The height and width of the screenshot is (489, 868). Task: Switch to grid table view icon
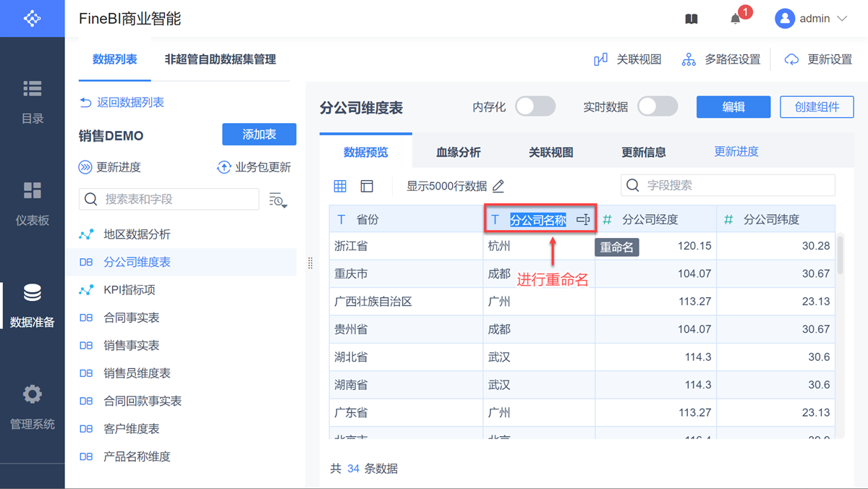click(x=340, y=186)
